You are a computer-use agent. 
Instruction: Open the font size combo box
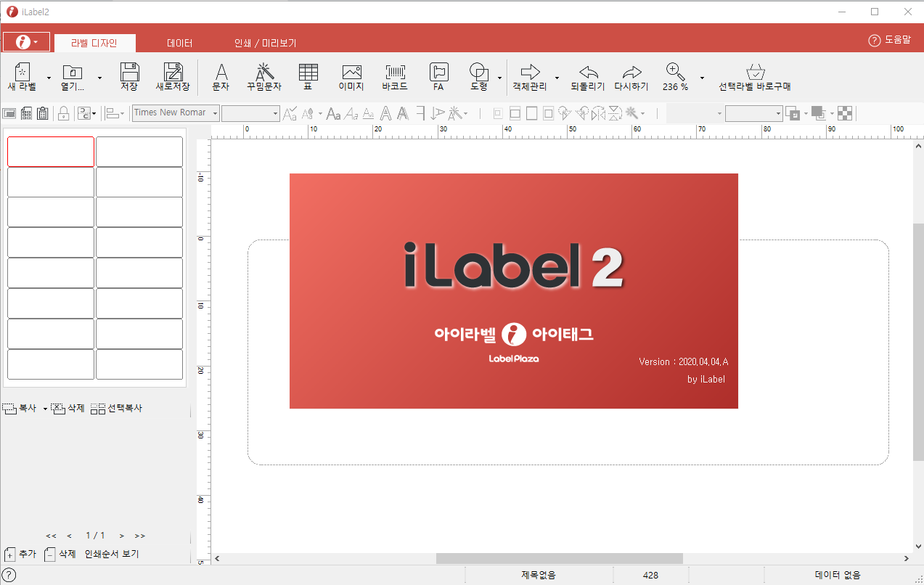250,112
